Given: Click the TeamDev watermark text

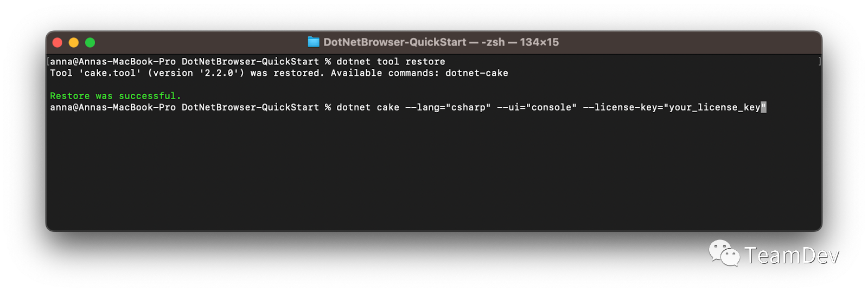Looking at the screenshot, I should pyautogui.click(x=792, y=256).
